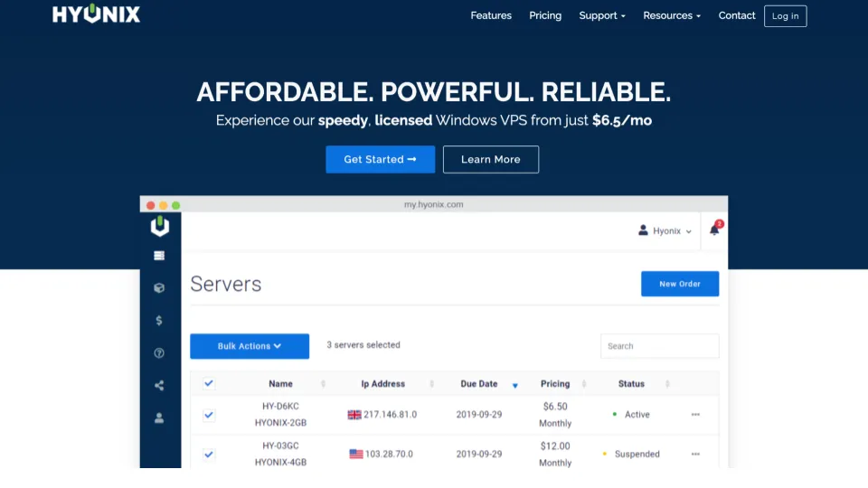Viewport: 868px width, 488px height.
Task: Uncheck the HY-03GC server checkbox
Action: [x=209, y=455]
